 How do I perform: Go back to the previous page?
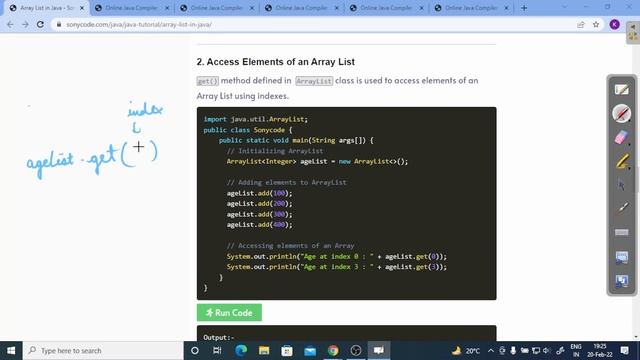(x=10, y=24)
